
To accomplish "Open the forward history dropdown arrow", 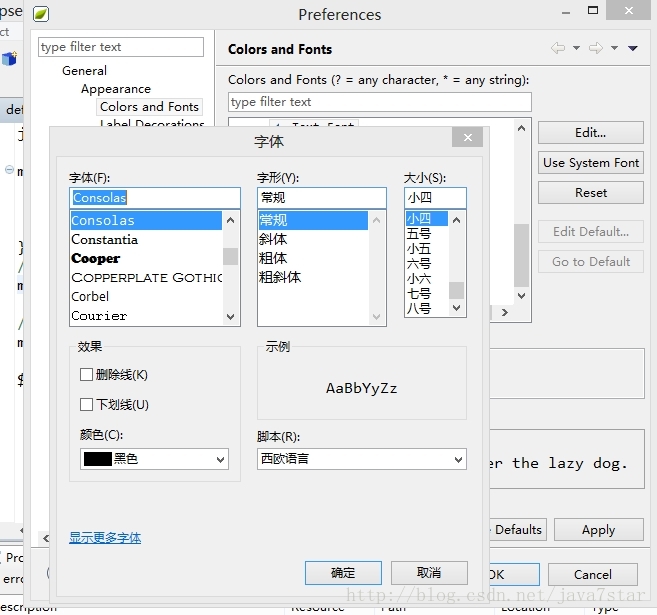I will tap(614, 48).
